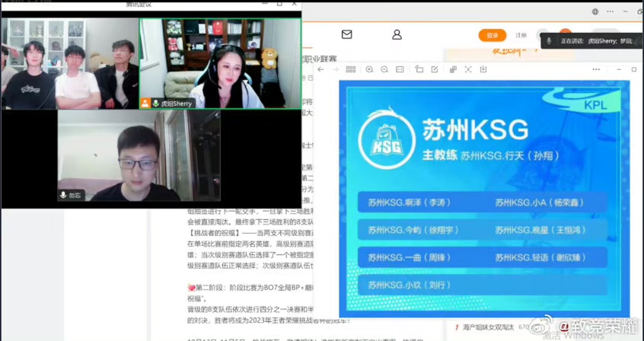Click the orange 登录 login button
The width and height of the screenshot is (644, 341).
pyautogui.click(x=492, y=35)
